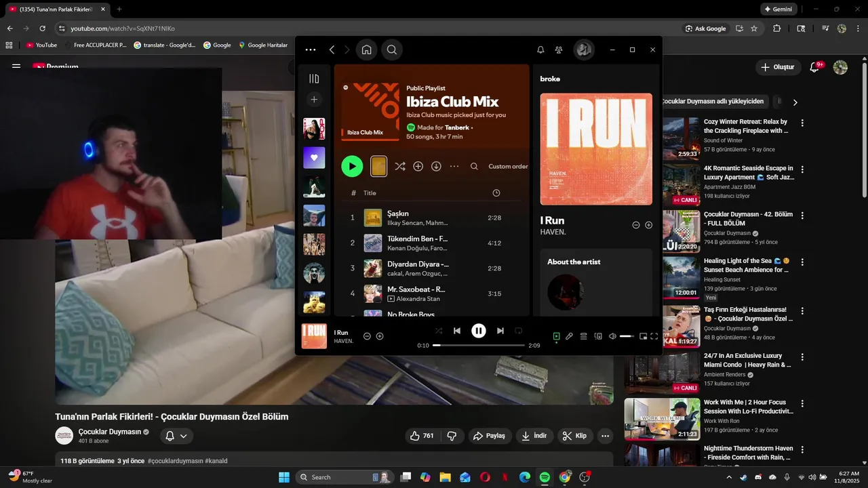Screen dimensions: 868x488
Task: Go back in Spotify navigation
Action: pos(332,49)
